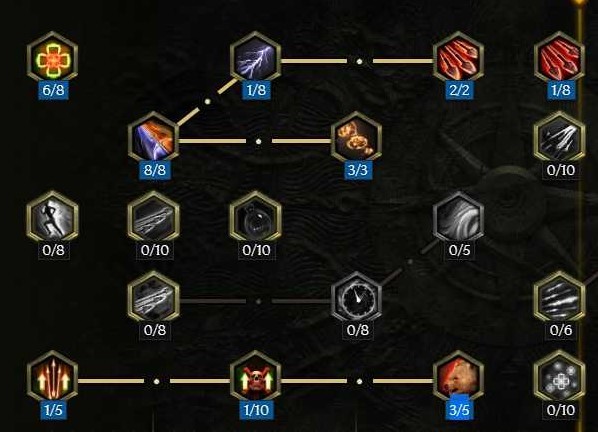This screenshot has height=432, width=598.
Task: Select the grey blades node next to the runner
Action: coord(154,220)
